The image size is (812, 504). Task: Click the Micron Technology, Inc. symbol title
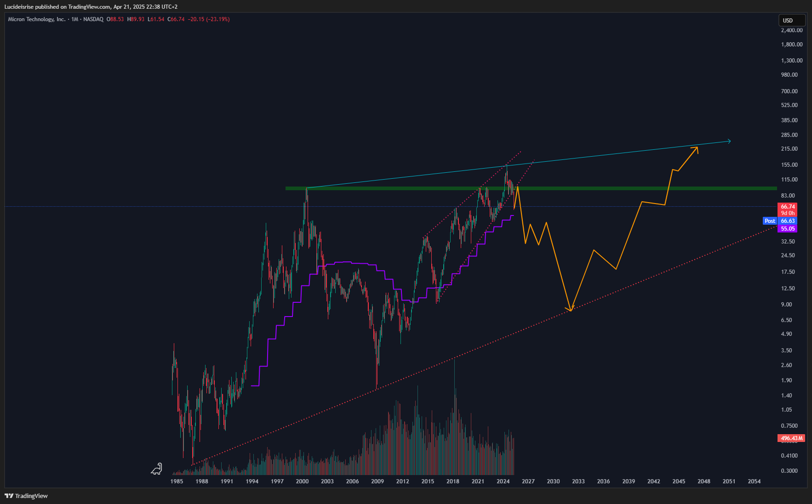tap(37, 19)
